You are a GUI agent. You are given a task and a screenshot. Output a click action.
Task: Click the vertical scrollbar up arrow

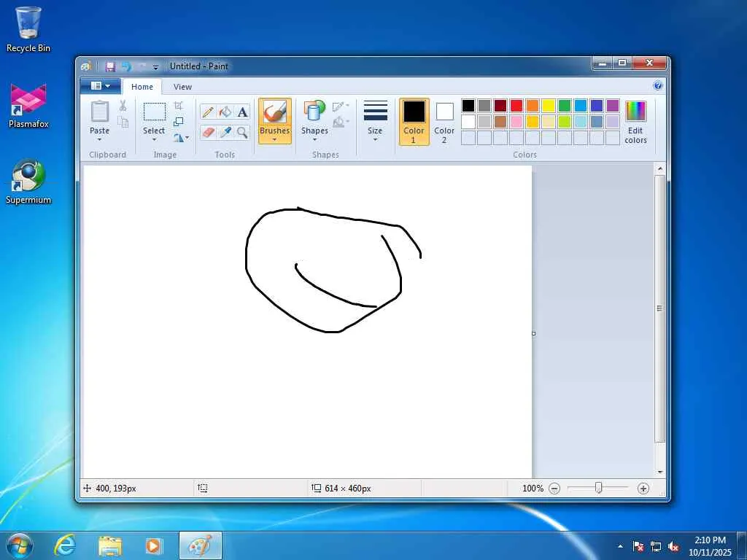pyautogui.click(x=660, y=169)
